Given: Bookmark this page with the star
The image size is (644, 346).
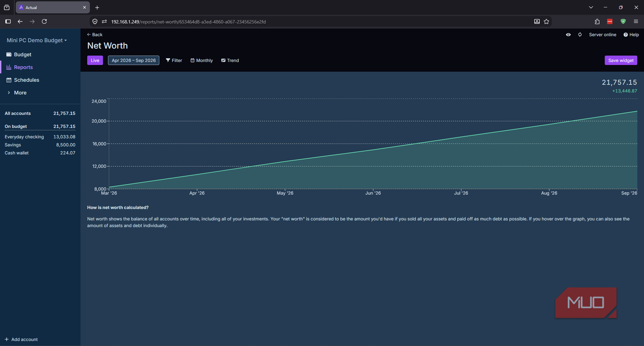Looking at the screenshot, I should pos(547,21).
